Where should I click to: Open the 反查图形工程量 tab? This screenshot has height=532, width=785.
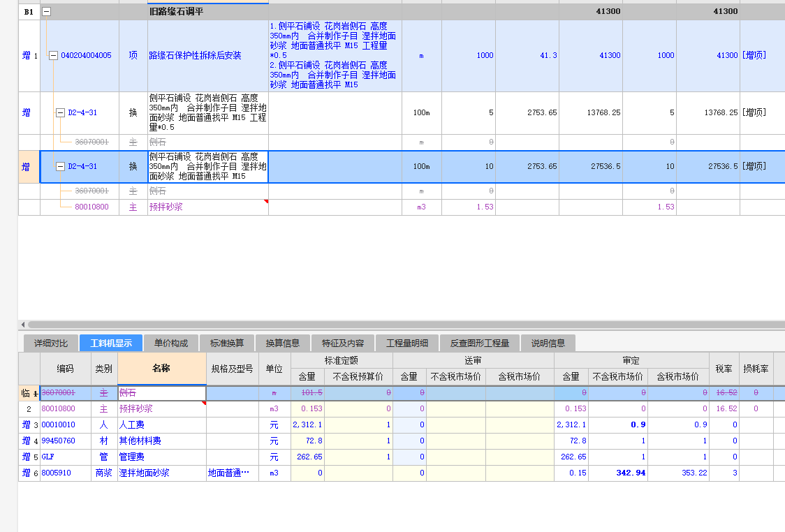coord(480,343)
